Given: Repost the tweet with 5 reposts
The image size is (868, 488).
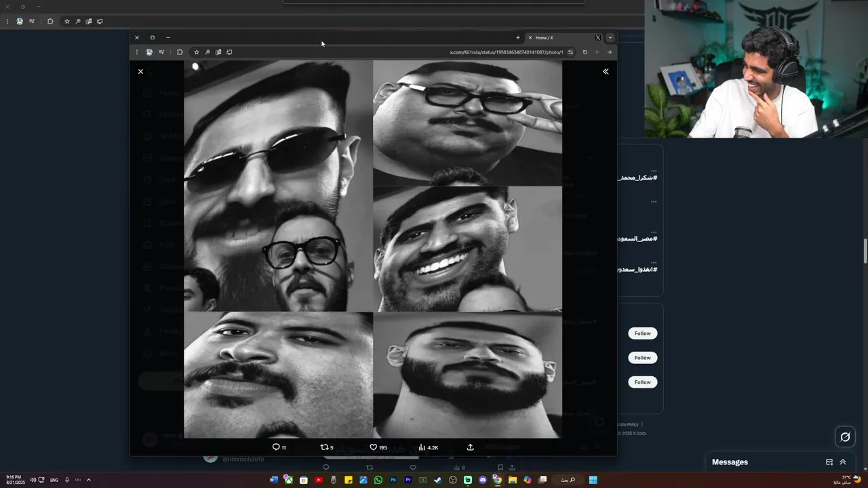Looking at the screenshot, I should pyautogui.click(x=327, y=447).
